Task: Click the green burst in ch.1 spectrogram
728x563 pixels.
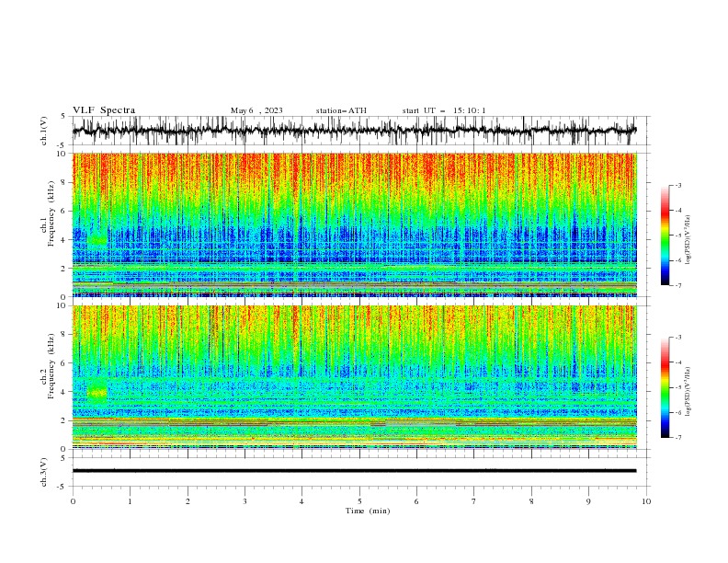Action: 97,240
